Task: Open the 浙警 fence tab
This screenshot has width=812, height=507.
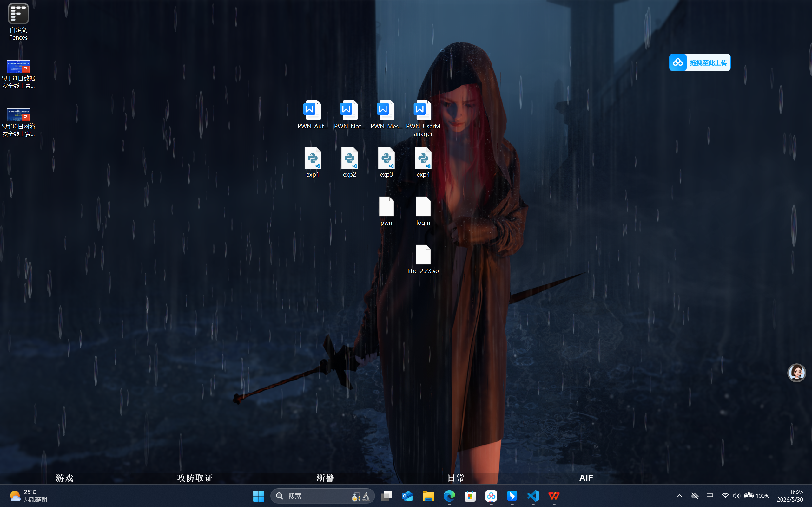Action: [325, 478]
